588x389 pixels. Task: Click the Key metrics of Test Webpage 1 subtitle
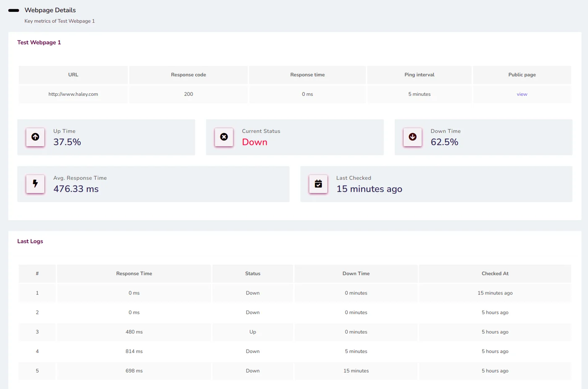60,21
